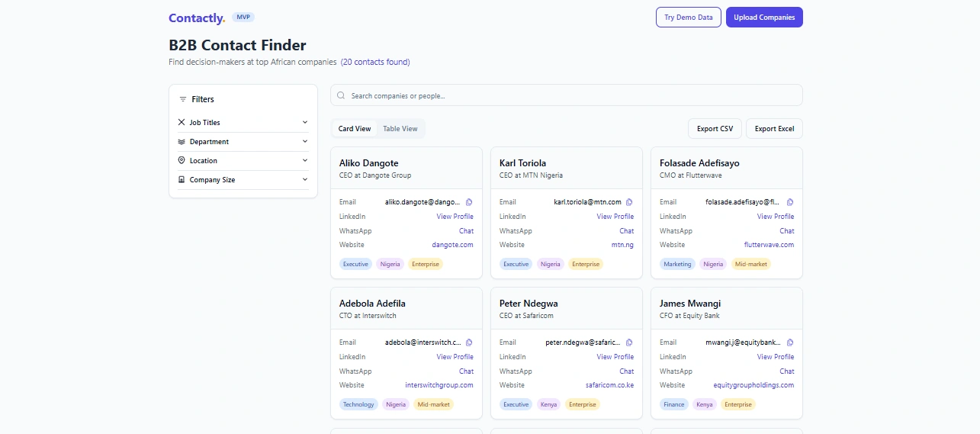The image size is (980, 434).
Task: Open Aliko Dangote's LinkedIn View Profile link
Action: point(455,217)
